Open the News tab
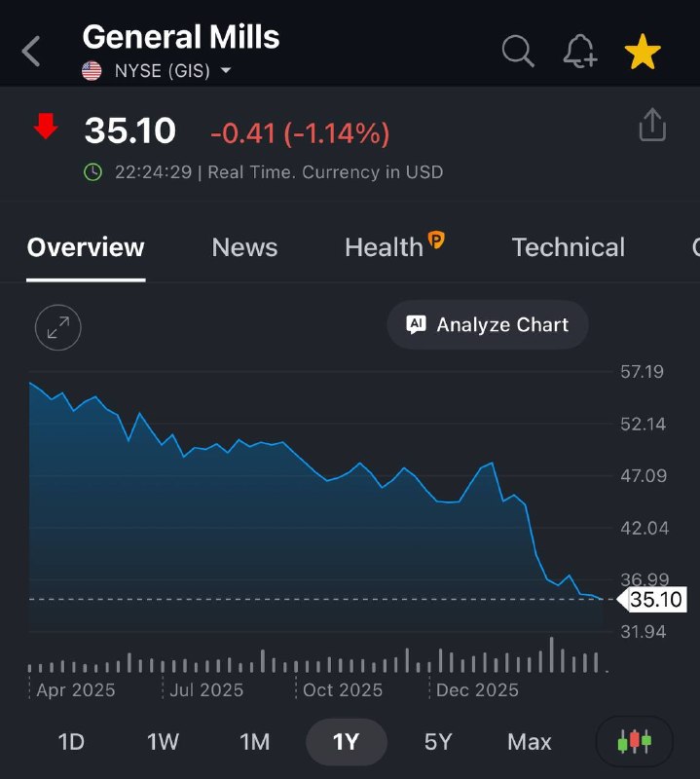Viewport: 700px width, 779px height. [244, 247]
